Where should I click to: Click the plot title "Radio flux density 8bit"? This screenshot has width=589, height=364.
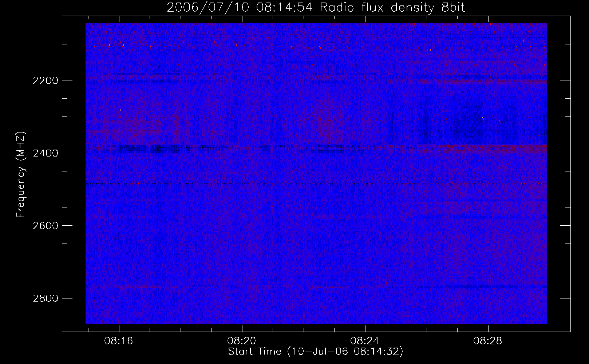392,8
